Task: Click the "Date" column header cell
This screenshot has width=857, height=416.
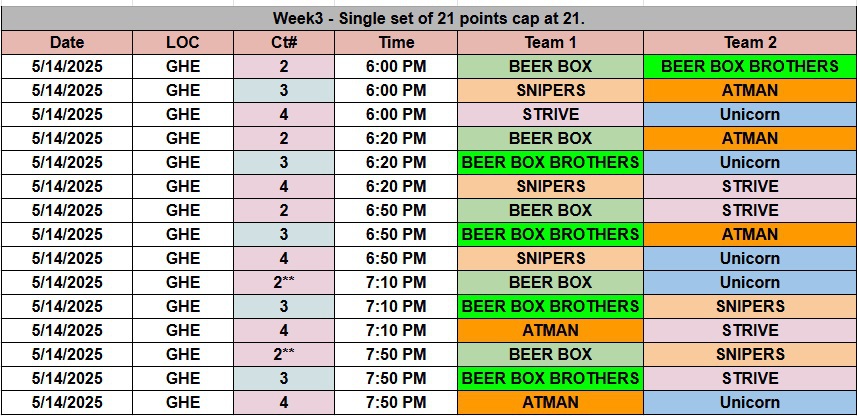Action: click(x=66, y=43)
